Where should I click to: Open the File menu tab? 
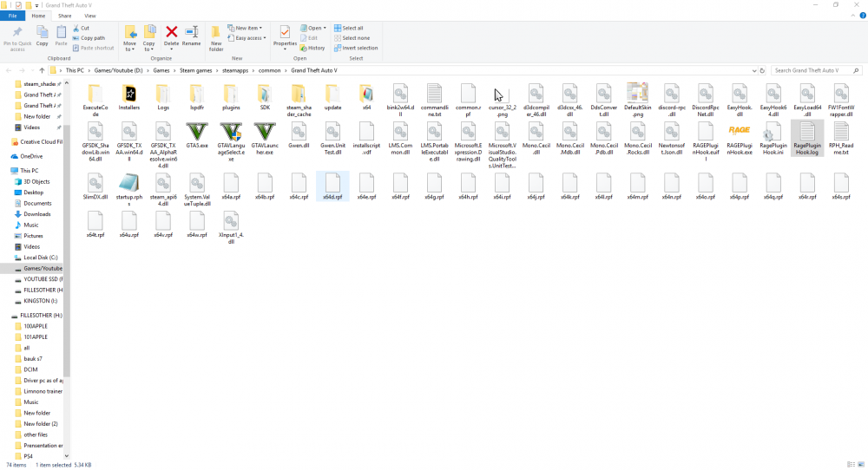tap(13, 16)
